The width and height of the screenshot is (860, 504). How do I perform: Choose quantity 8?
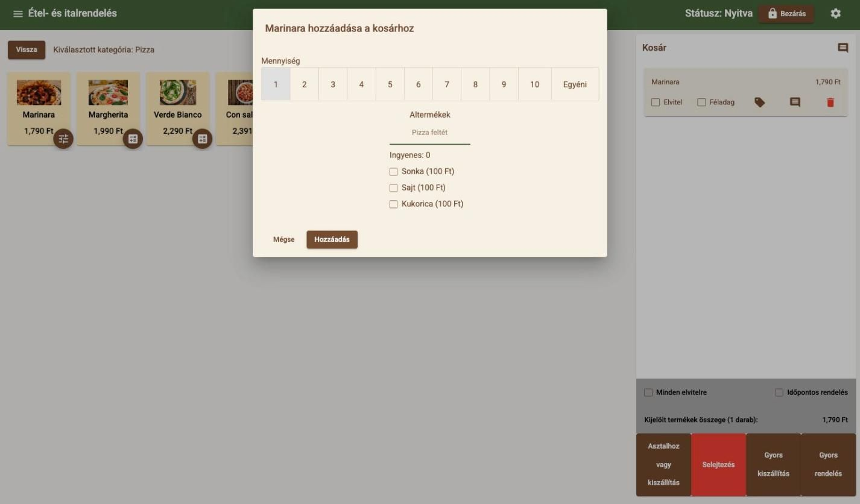point(475,84)
